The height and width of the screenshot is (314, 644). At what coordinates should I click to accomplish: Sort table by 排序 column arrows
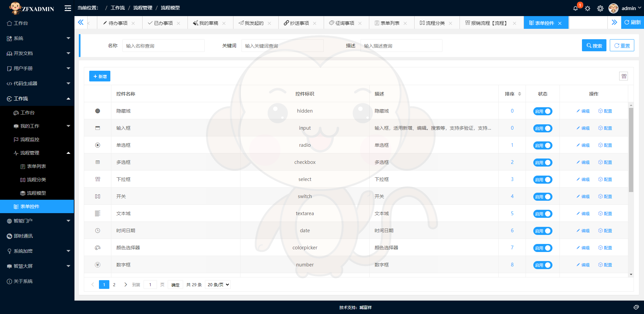520,94
